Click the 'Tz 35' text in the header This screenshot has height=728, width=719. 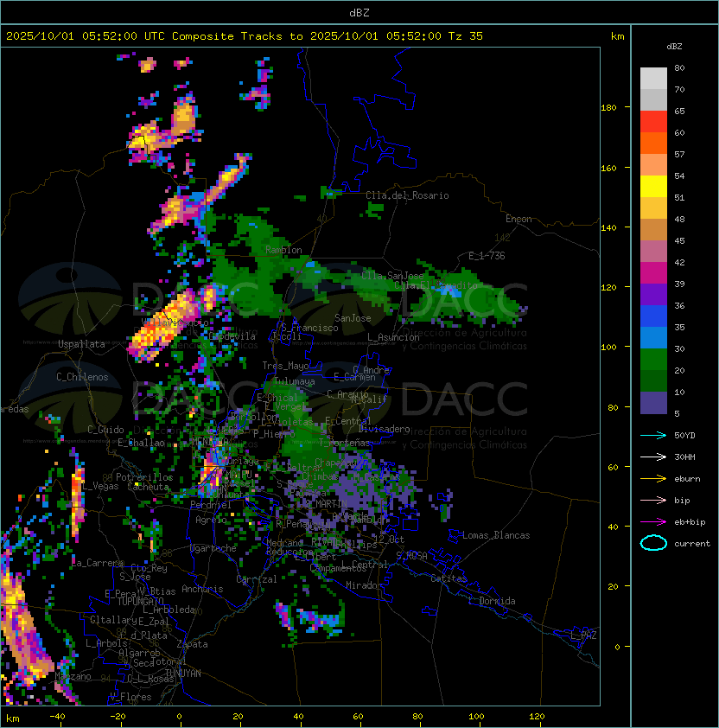pos(466,36)
